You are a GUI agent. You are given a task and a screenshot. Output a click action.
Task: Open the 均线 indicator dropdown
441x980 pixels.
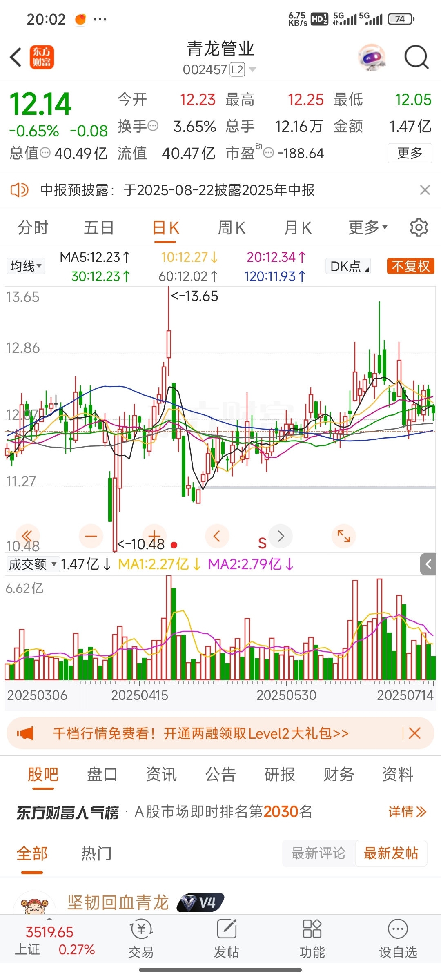point(25,266)
